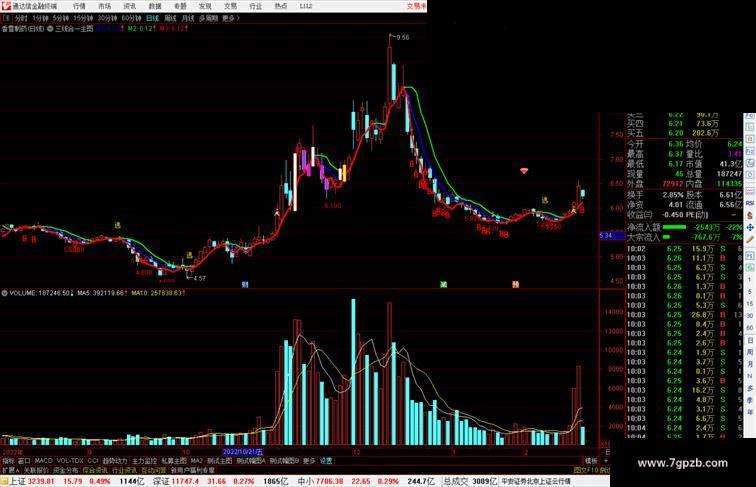Select the 日 shortcut in right sidebar
This screenshot has height=487, width=756.
[750, 340]
